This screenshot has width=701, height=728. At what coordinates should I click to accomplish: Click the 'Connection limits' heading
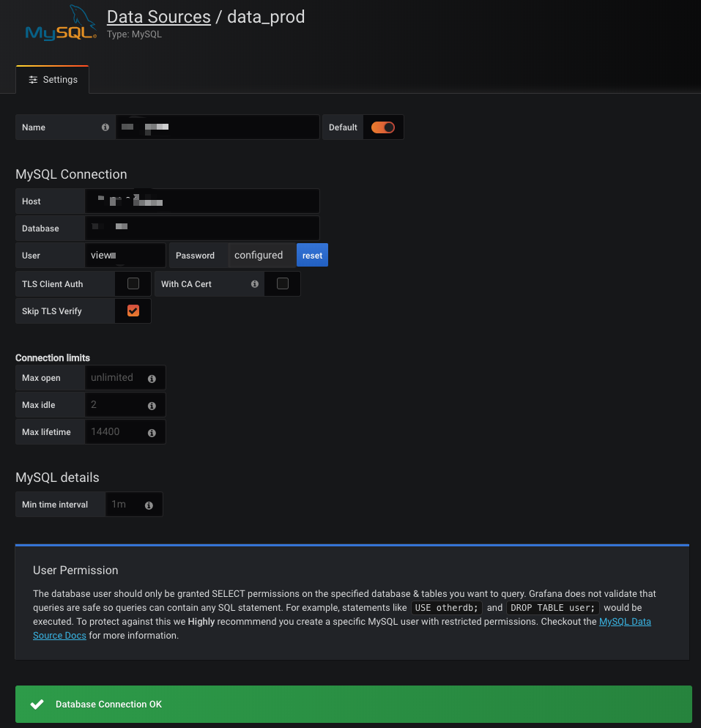pos(53,358)
